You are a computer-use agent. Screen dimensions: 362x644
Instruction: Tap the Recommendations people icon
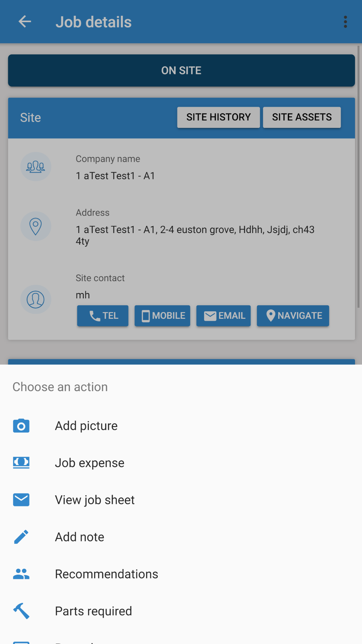(x=21, y=574)
